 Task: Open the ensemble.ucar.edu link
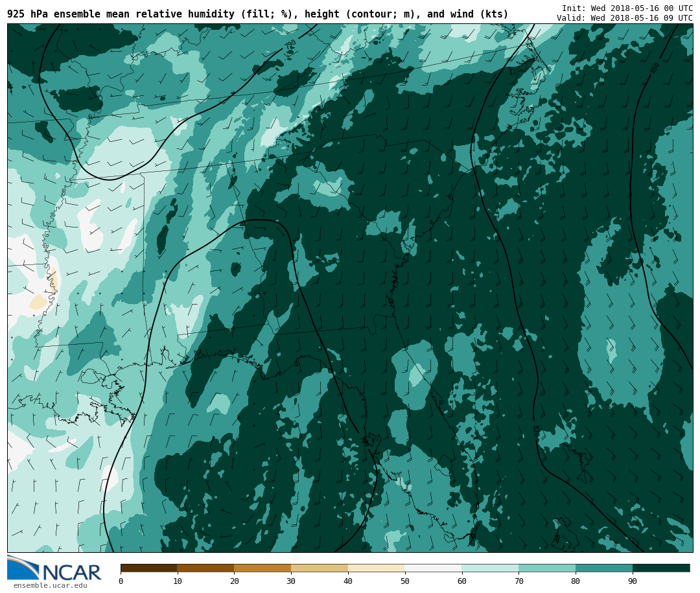pyautogui.click(x=50, y=586)
